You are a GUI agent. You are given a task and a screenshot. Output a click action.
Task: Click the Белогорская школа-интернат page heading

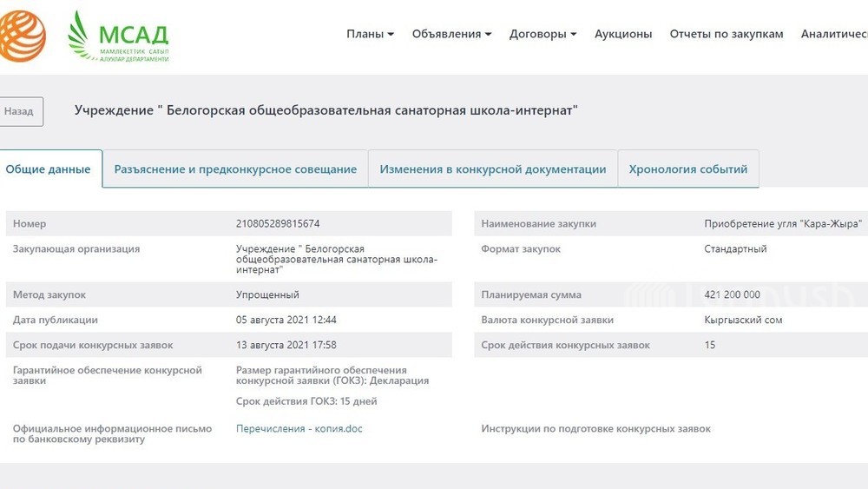[x=325, y=110]
